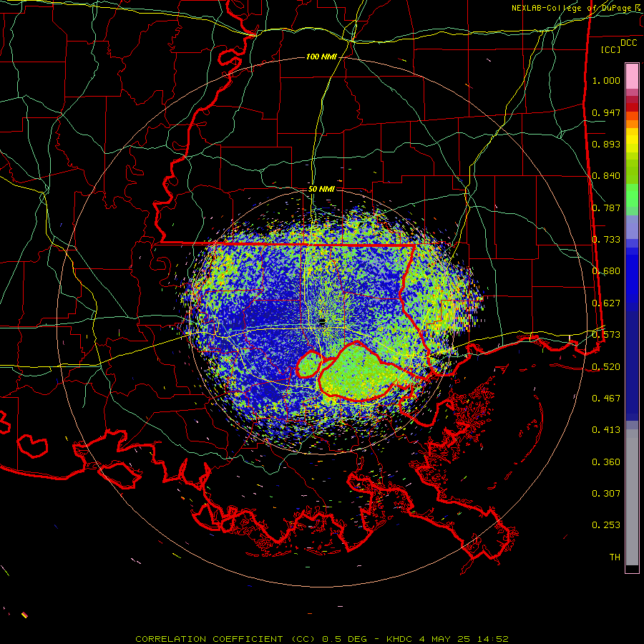This screenshot has width=644, height=644.
Task: Click the 0.467 scale value
Action: [606, 399]
